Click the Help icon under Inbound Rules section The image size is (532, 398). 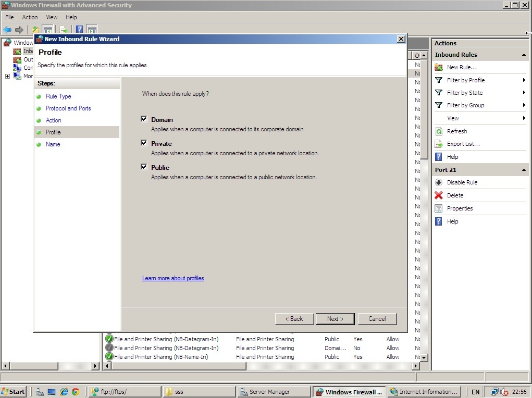click(x=439, y=157)
